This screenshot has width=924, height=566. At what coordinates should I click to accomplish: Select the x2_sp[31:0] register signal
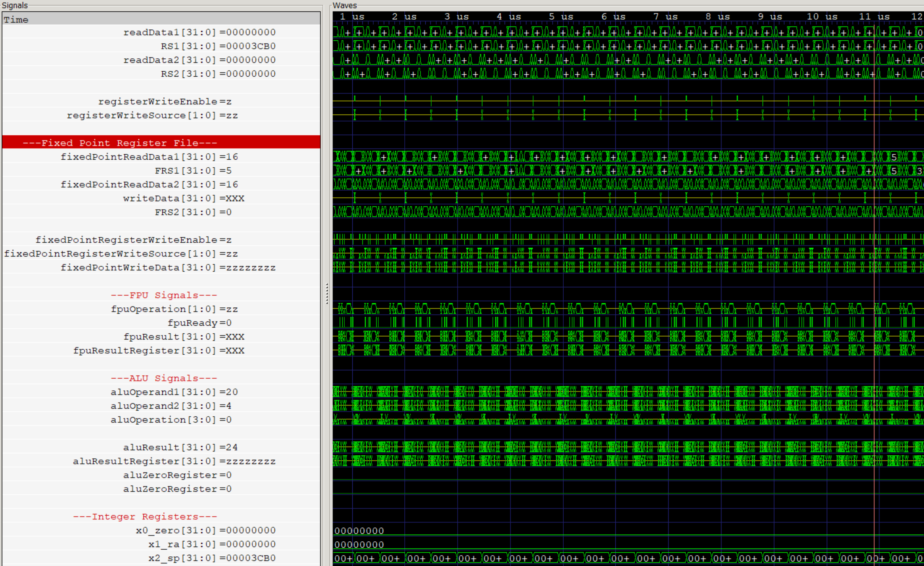(x=161, y=558)
